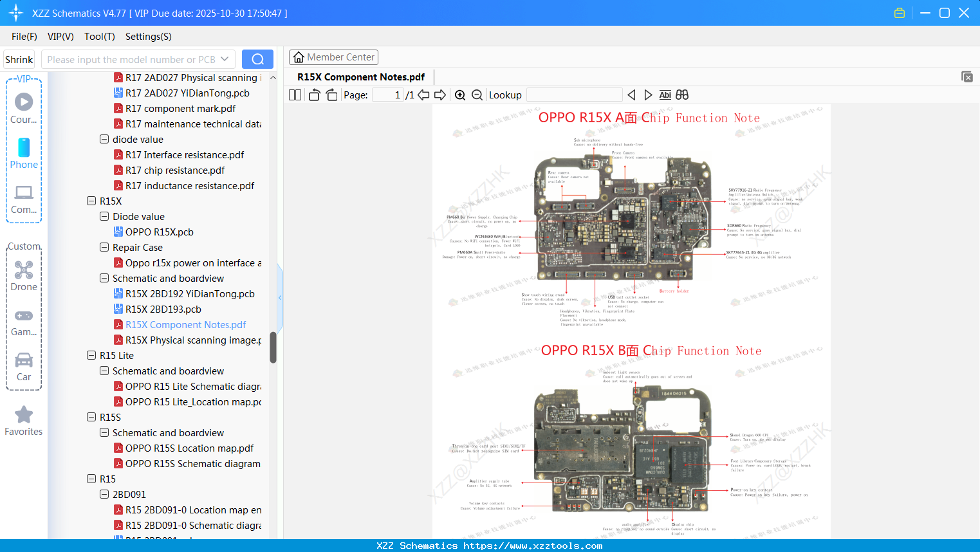Select the Drone category icon
The height and width of the screenshot is (552, 980).
tap(24, 276)
